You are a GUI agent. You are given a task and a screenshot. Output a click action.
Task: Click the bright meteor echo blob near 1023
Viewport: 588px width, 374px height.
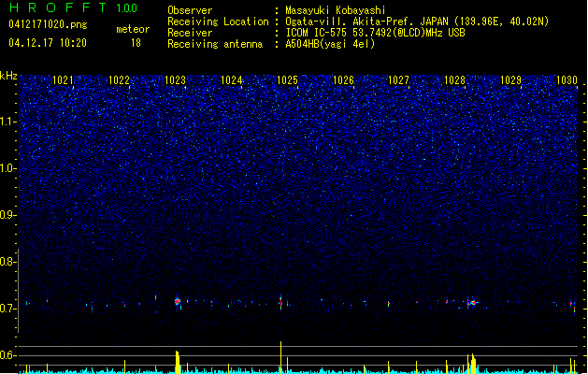tap(178, 302)
